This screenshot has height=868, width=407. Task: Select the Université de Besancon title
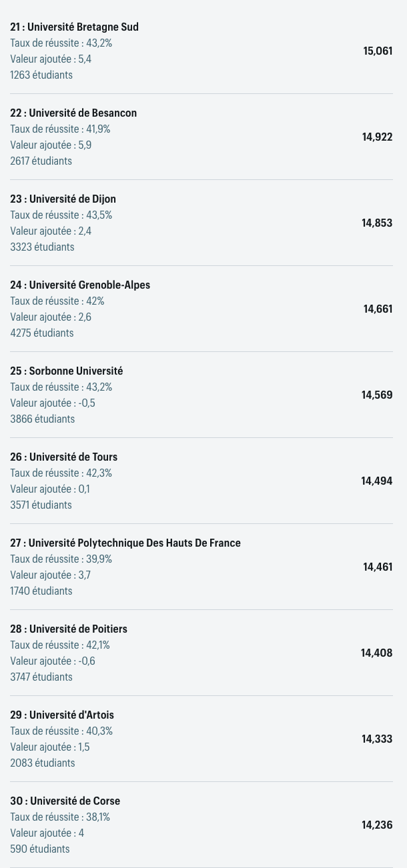[73, 113]
